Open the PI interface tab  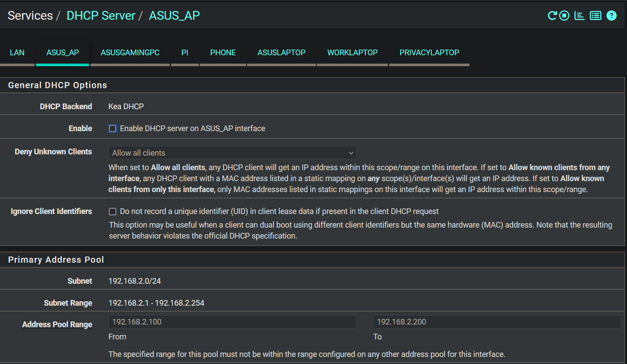tap(185, 53)
